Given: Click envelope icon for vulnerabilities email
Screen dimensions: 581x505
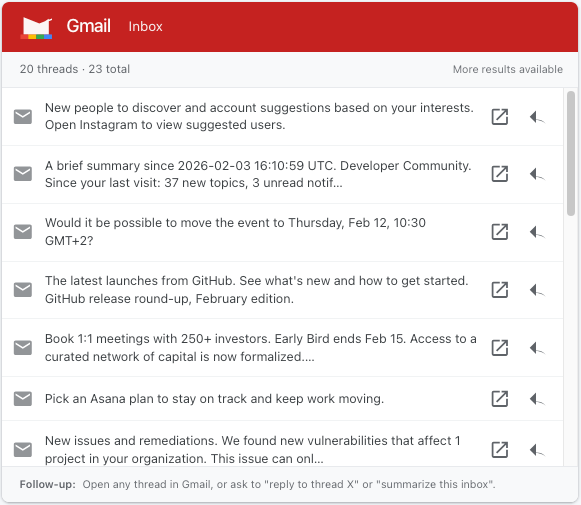Looking at the screenshot, I should (x=23, y=449).
